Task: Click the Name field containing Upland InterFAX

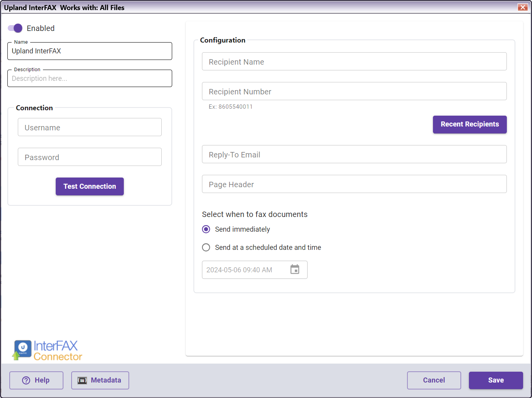Action: pyautogui.click(x=90, y=51)
